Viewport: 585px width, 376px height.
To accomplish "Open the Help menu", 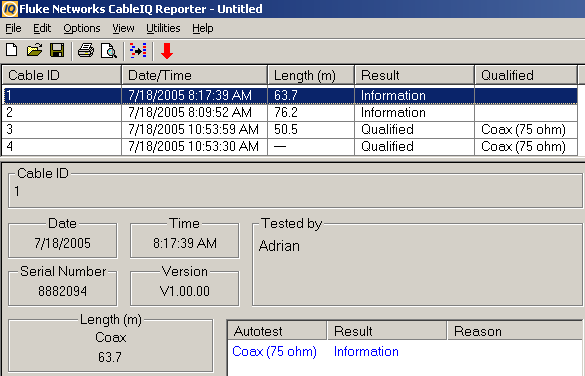I will click(203, 28).
